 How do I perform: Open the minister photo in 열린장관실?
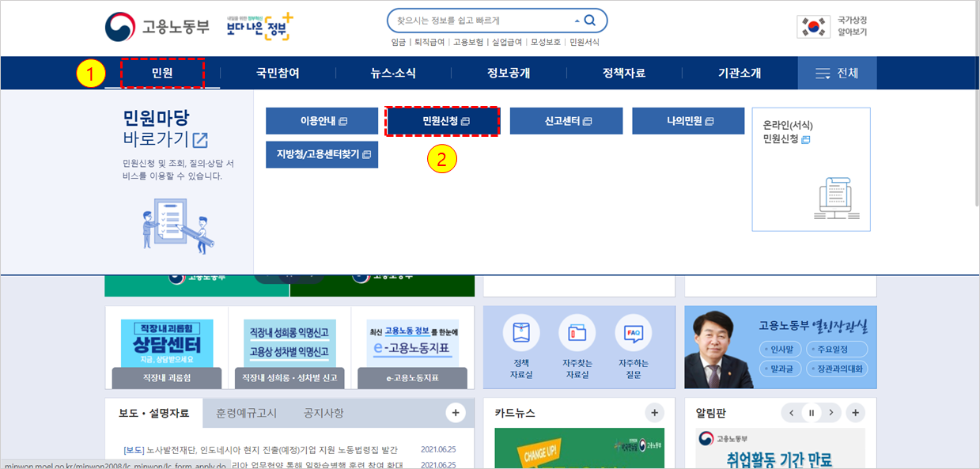point(719,348)
